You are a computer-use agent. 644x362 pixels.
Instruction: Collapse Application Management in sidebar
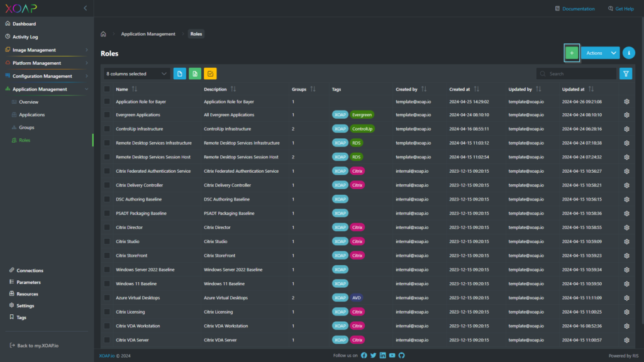(x=47, y=89)
